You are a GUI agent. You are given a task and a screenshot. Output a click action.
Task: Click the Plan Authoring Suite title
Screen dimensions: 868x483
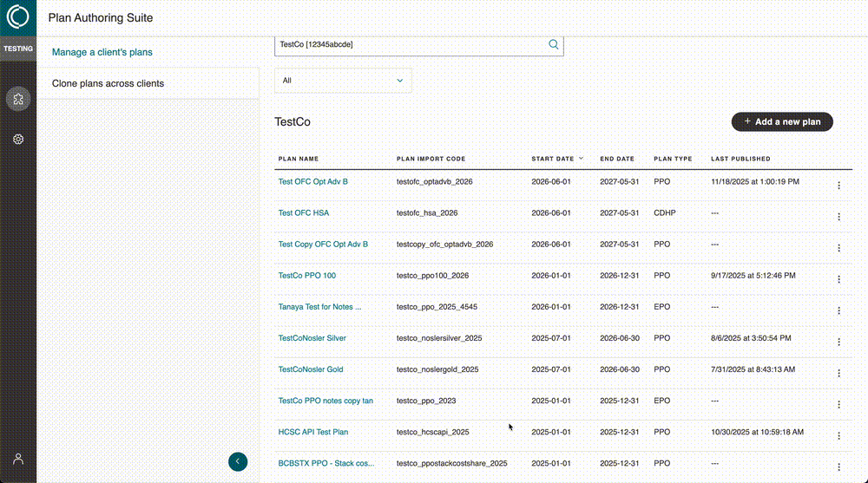pos(100,17)
